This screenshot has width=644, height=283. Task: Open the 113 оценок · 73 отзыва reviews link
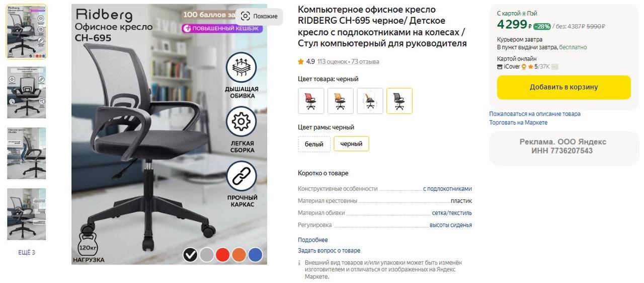(x=348, y=62)
